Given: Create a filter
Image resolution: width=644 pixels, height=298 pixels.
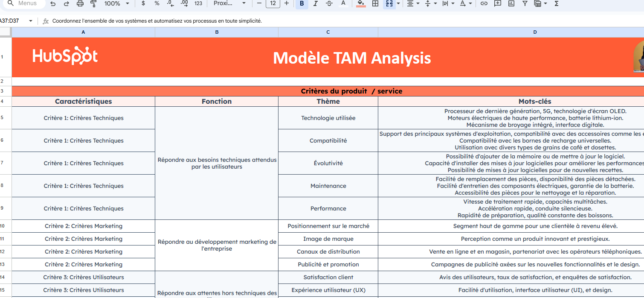Looking at the screenshot, I should (x=525, y=3).
